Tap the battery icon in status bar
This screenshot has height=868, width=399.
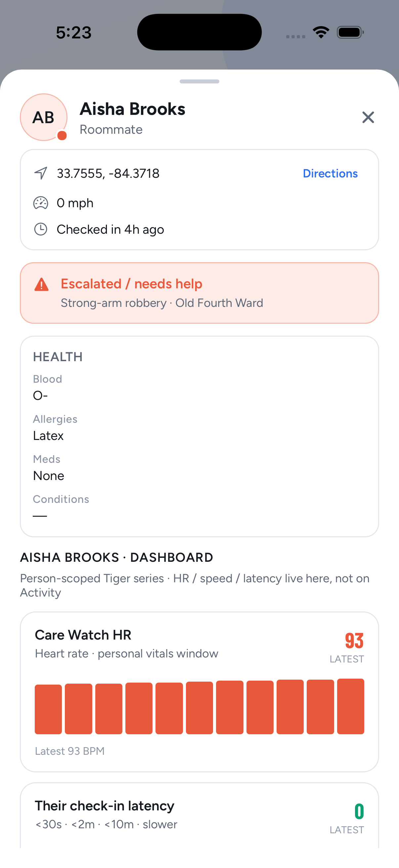click(350, 32)
